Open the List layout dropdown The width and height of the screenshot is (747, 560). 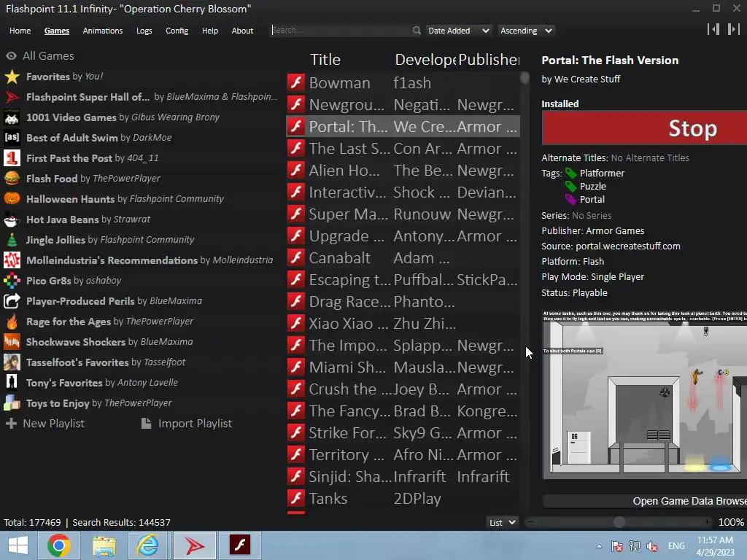pos(502,522)
